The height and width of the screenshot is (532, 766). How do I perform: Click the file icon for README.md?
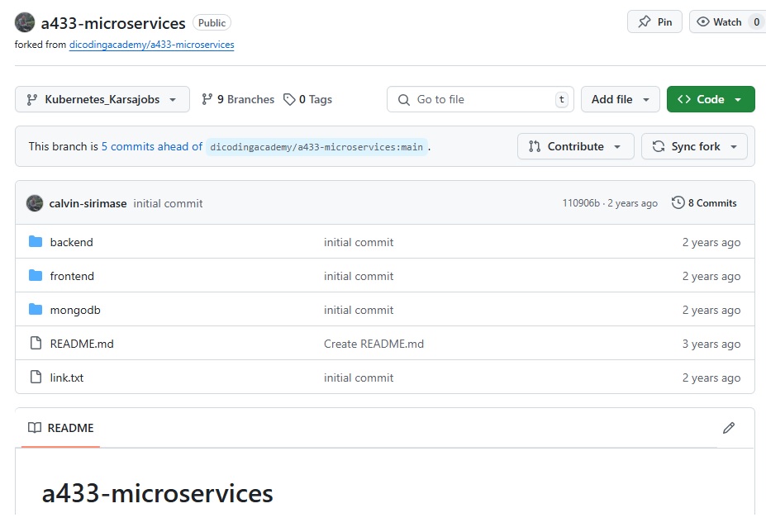pyautogui.click(x=36, y=343)
